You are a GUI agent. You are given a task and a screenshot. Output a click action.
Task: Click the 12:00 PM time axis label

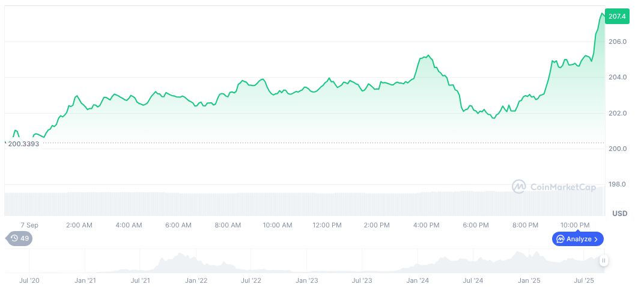click(327, 225)
